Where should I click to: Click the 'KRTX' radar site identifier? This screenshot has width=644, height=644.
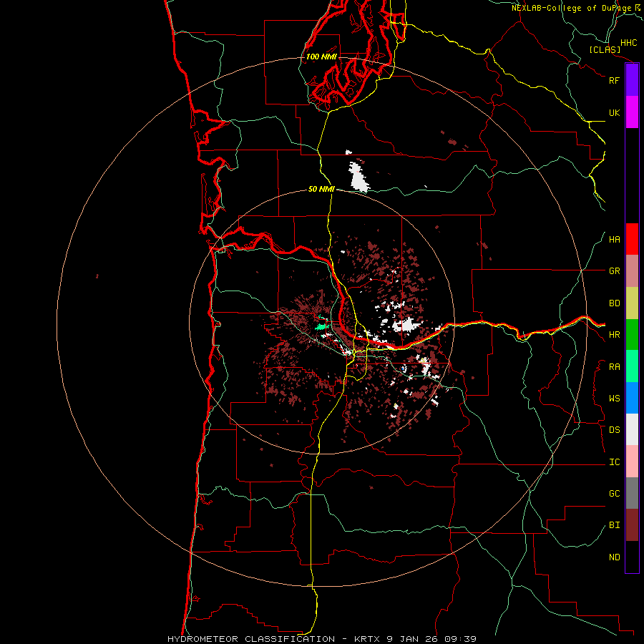tap(368, 639)
